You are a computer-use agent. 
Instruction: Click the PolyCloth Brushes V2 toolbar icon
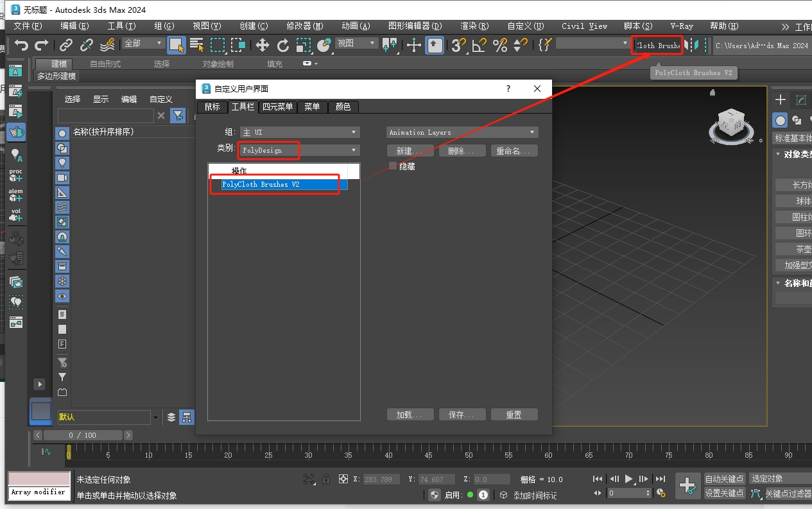657,46
